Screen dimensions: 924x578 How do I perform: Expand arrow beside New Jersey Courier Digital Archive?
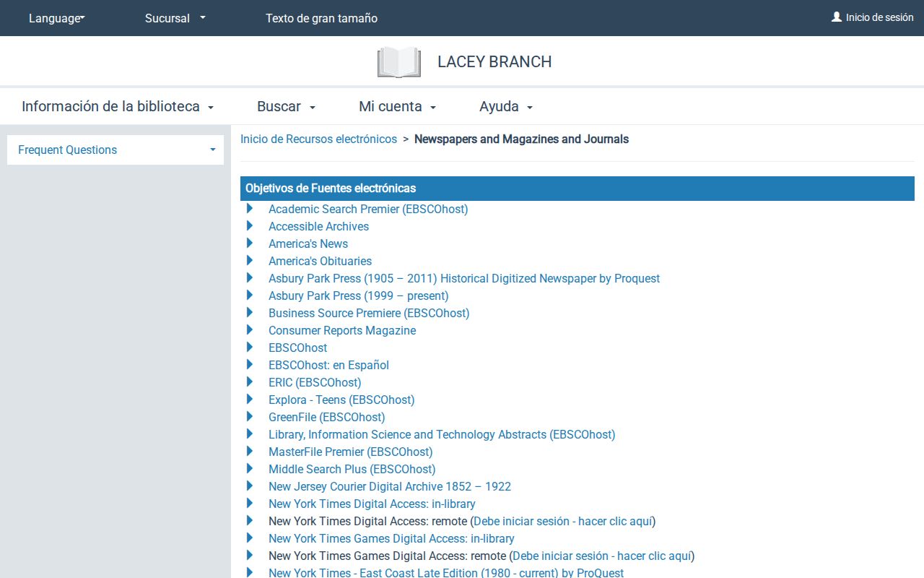[250, 486]
